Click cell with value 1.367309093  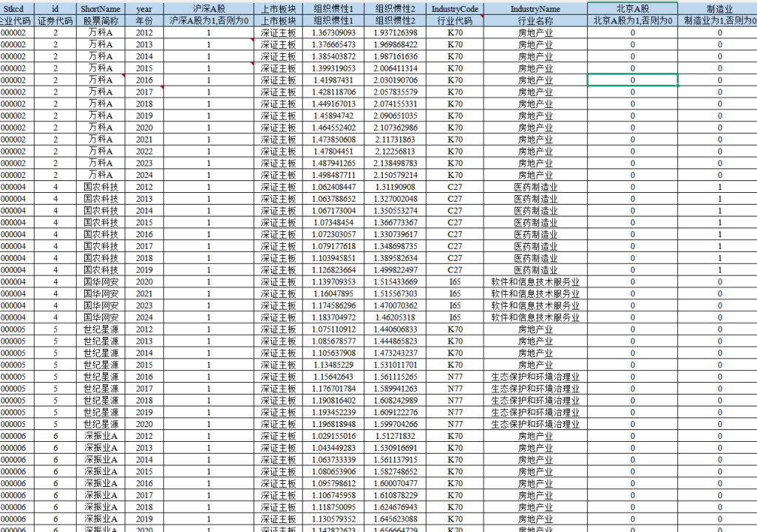click(333, 33)
